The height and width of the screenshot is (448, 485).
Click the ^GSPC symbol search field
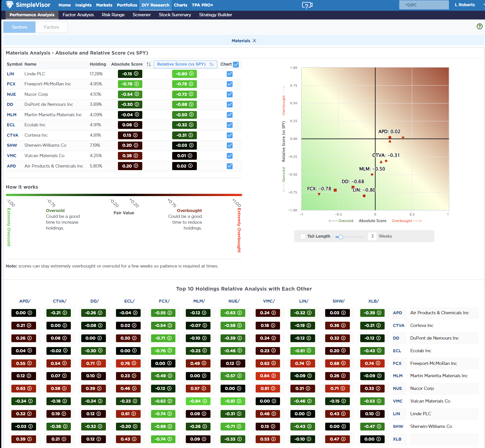(424, 5)
